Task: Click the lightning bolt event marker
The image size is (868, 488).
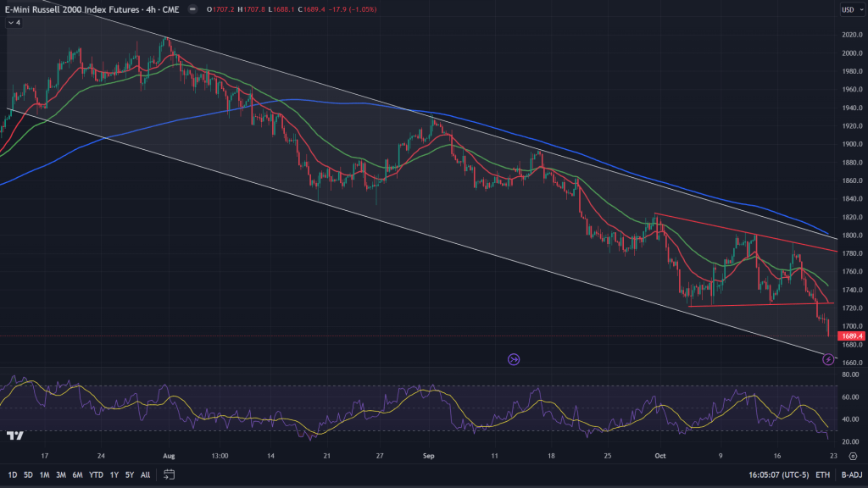Action: [828, 360]
